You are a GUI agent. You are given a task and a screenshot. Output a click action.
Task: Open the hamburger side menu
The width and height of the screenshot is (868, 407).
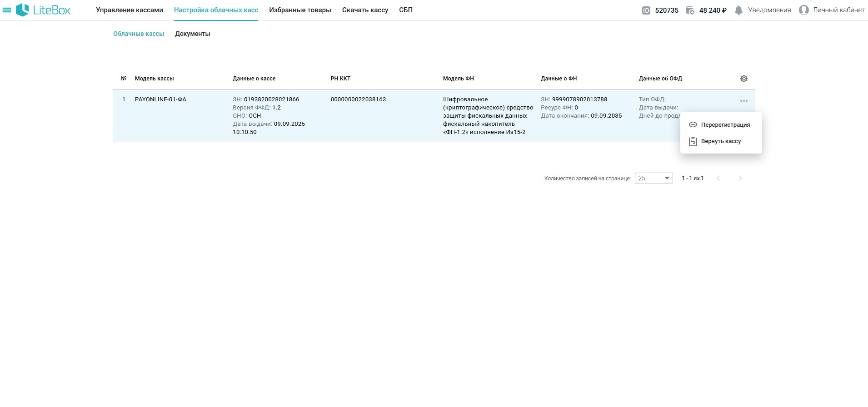[x=7, y=10]
